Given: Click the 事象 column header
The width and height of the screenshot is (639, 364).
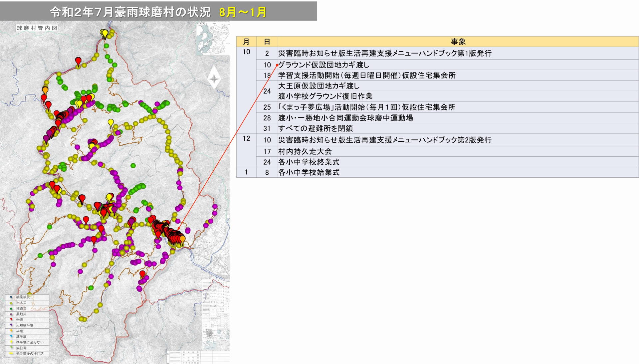Looking at the screenshot, I should 458,42.
